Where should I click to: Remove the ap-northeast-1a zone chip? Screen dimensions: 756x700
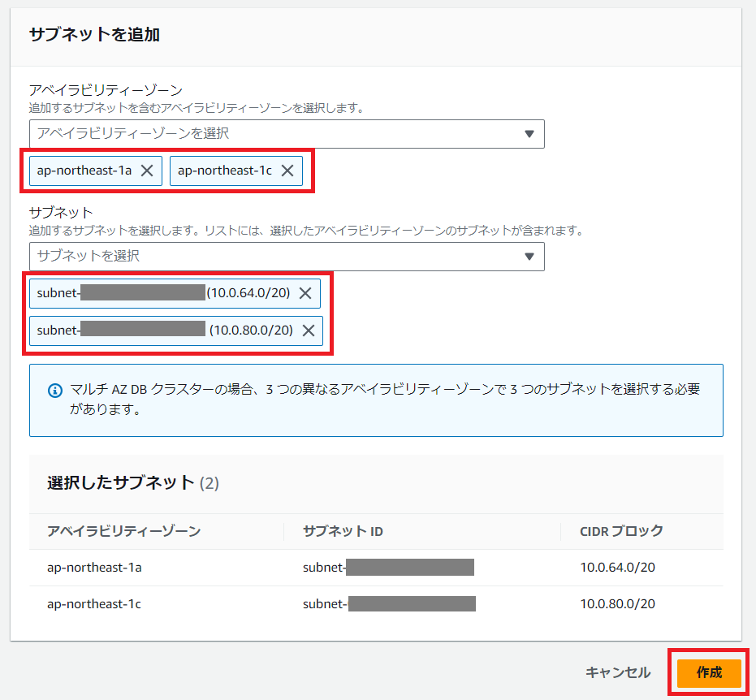(x=147, y=171)
